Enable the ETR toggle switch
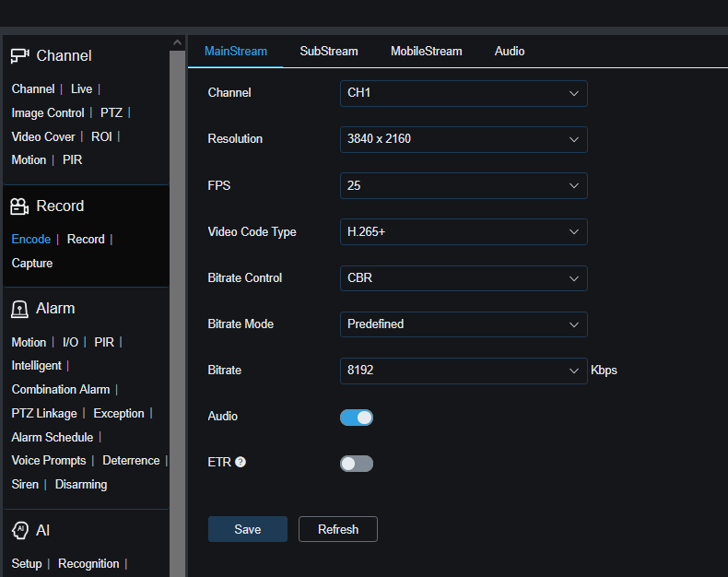The image size is (728, 577). [357, 464]
